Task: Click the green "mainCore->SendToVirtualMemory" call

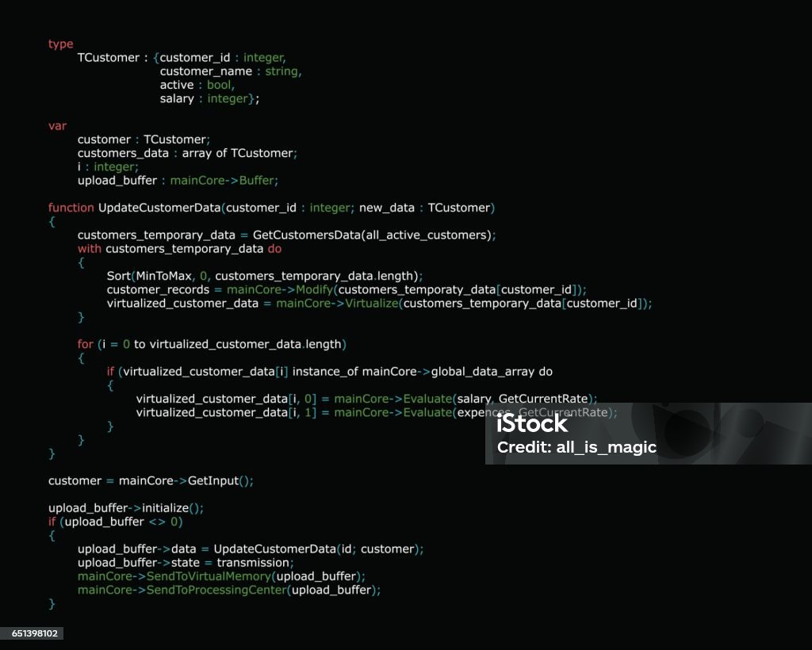Action: pos(174,576)
